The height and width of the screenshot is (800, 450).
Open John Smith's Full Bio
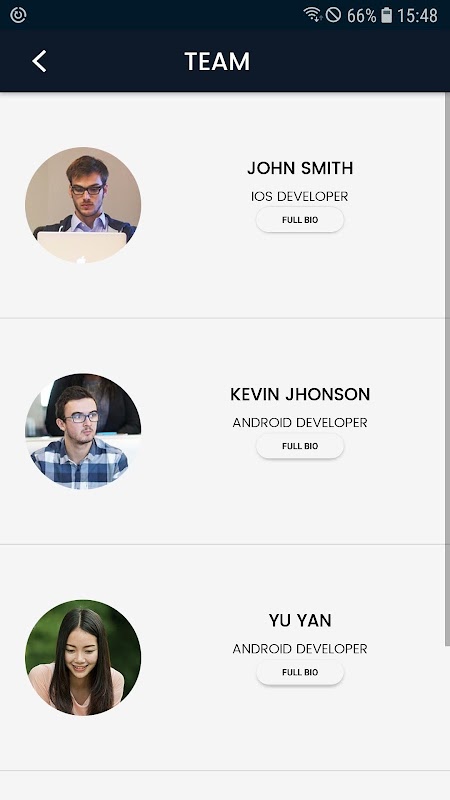point(300,220)
